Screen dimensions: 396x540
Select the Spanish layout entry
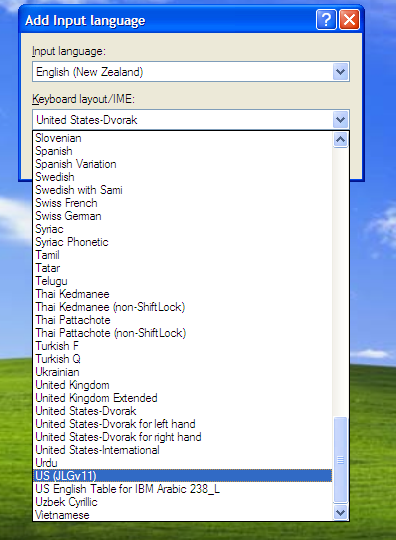point(183,151)
